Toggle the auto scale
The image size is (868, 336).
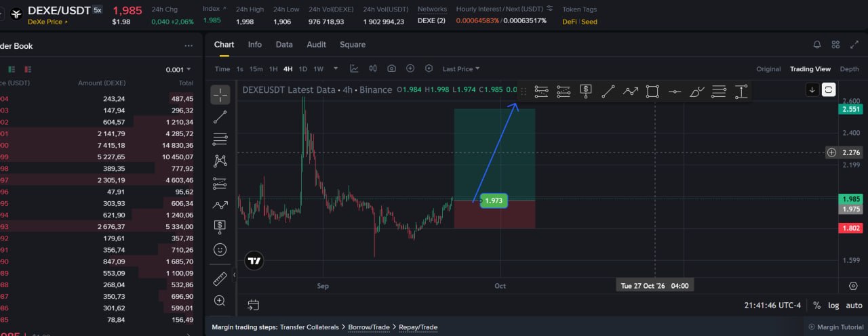854,306
